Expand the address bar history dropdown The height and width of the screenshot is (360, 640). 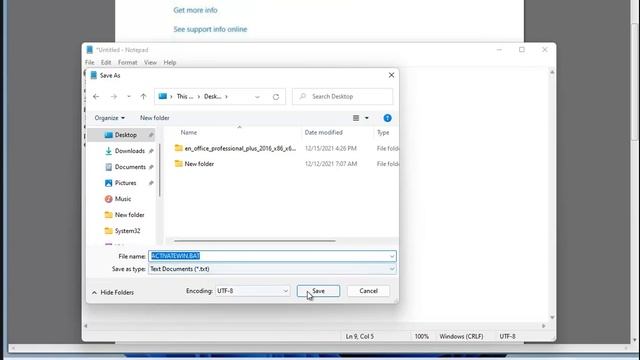[x=257, y=97]
